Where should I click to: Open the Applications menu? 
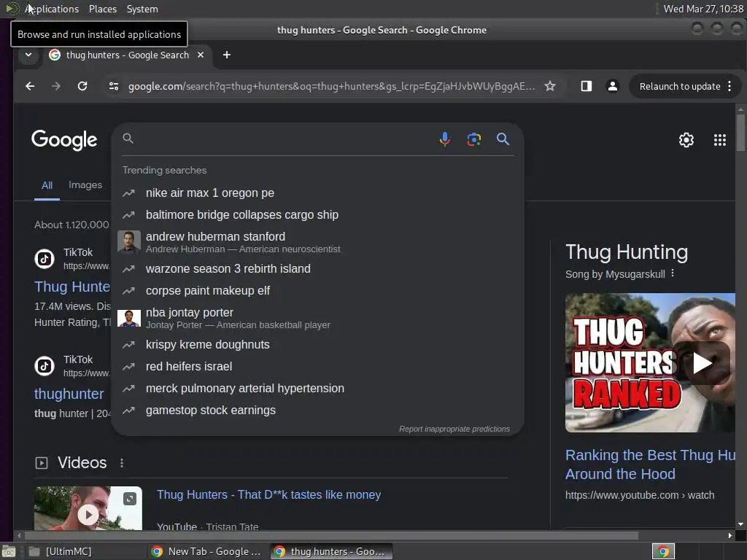(x=52, y=9)
